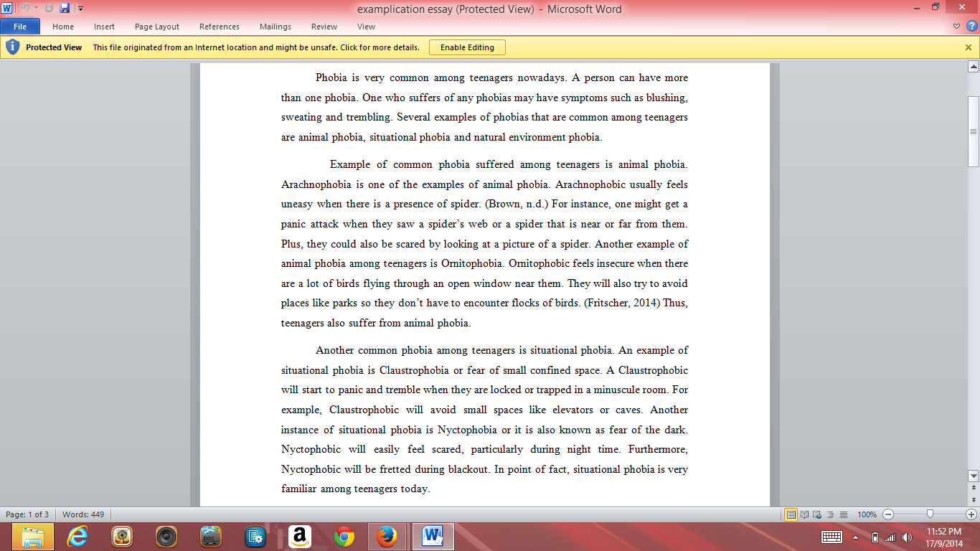Click Next Page double-arrow button
Viewport: 980px width, 551px height.
(x=974, y=500)
